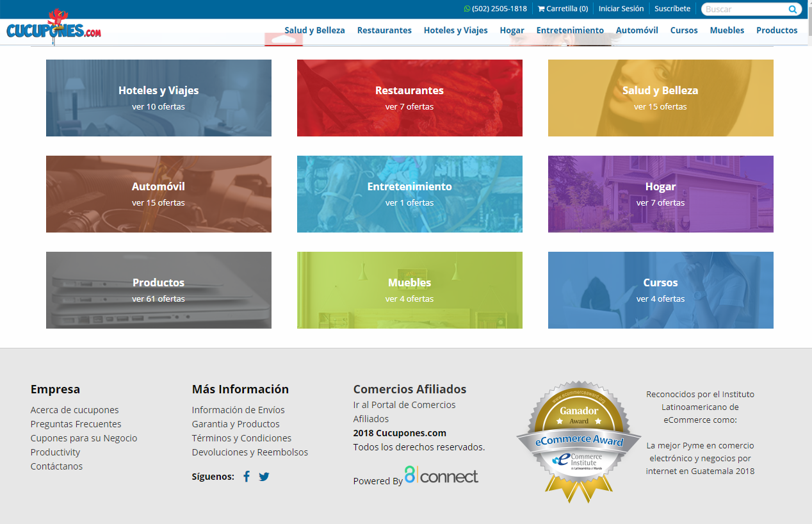
Task: Open the 8connect Powered By logo
Action: point(441,475)
